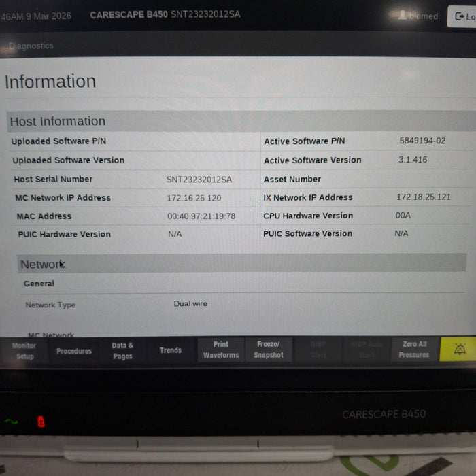Click the MC Network subsection label
Viewport: 476px width, 476px height.
click(x=51, y=335)
